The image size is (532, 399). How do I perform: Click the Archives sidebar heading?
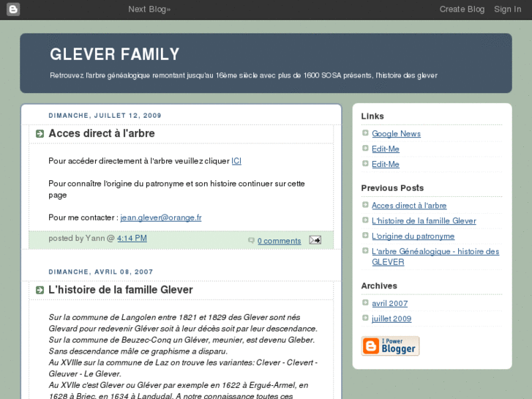[379, 286]
